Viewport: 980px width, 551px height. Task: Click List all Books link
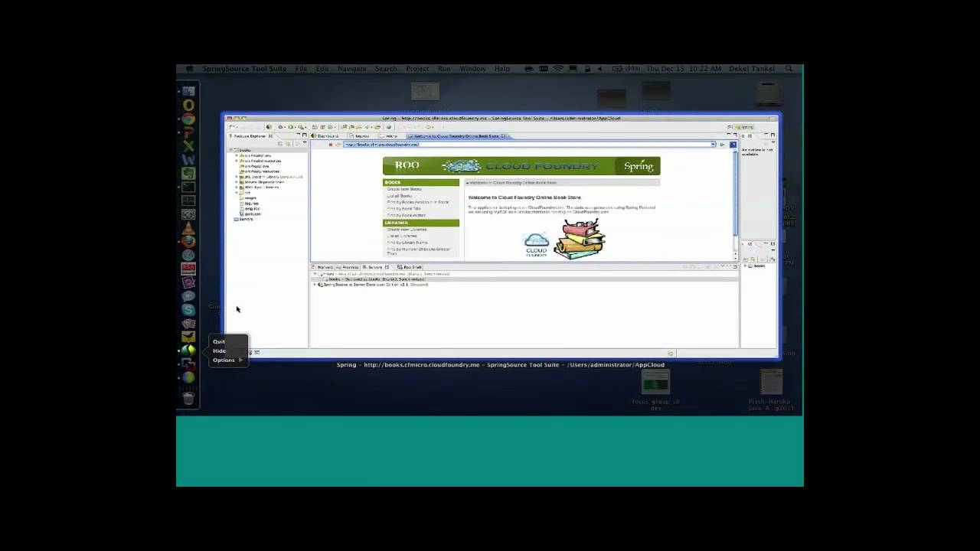click(399, 196)
